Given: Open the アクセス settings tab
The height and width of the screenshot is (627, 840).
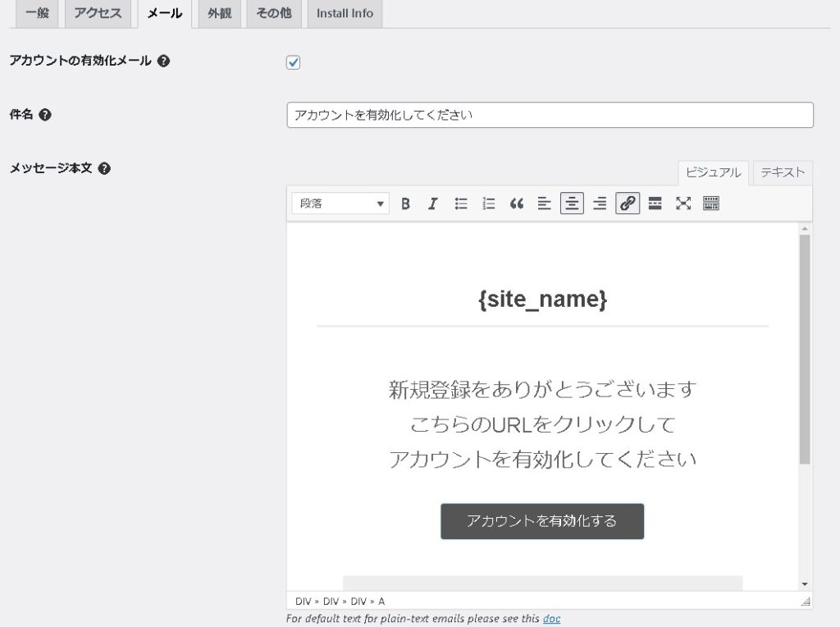Looking at the screenshot, I should [x=98, y=13].
